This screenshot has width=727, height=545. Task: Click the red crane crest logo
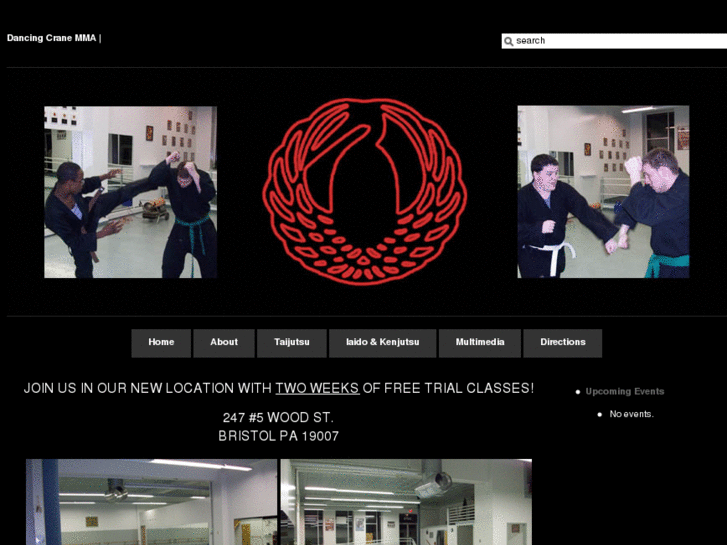point(364,192)
